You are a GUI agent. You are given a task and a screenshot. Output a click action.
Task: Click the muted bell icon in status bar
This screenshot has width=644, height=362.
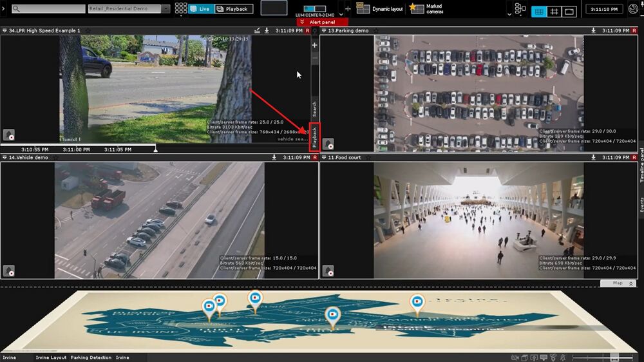563,357
